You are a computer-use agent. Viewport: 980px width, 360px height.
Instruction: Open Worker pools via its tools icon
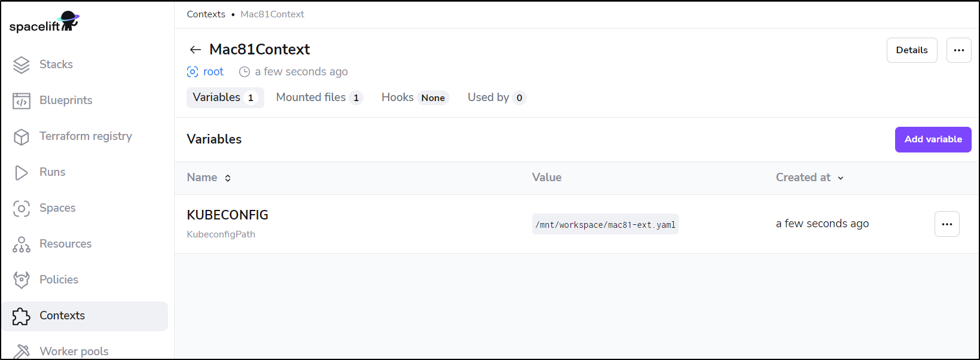(22, 351)
